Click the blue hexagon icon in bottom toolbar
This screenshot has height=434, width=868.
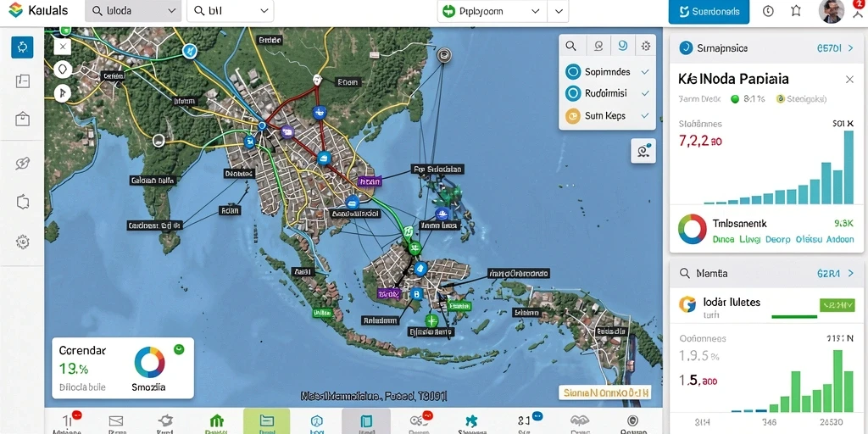[x=316, y=421]
